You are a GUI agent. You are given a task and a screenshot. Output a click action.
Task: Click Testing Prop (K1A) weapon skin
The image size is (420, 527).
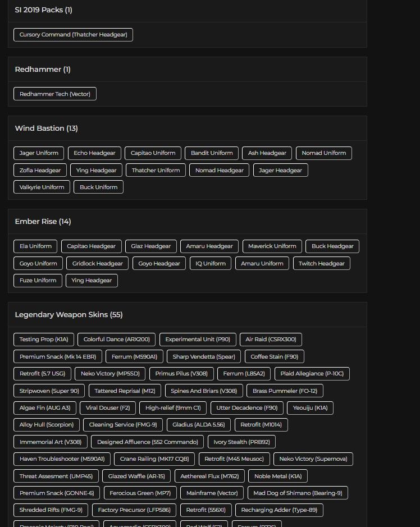pos(44,340)
